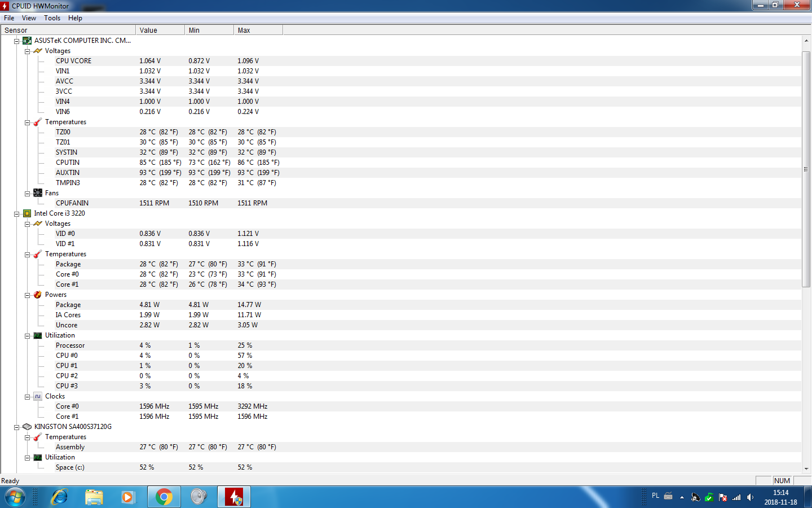The height and width of the screenshot is (508, 812).
Task: Select the Assembly temperature row
Action: click(401, 447)
